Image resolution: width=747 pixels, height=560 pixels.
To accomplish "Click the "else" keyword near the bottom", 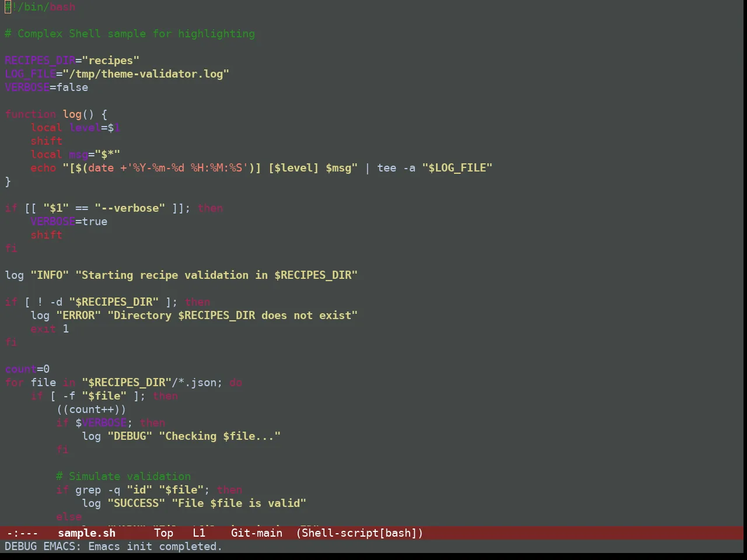I will click(69, 517).
